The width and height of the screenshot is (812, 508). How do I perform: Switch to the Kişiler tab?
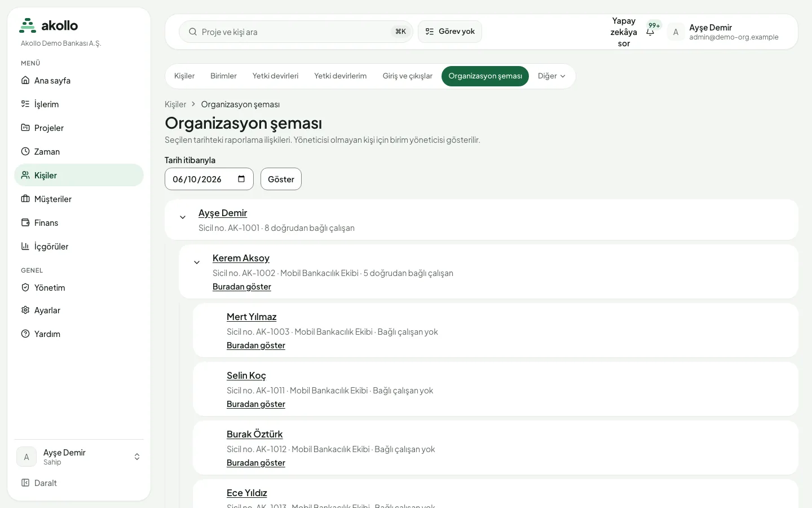tap(184, 76)
